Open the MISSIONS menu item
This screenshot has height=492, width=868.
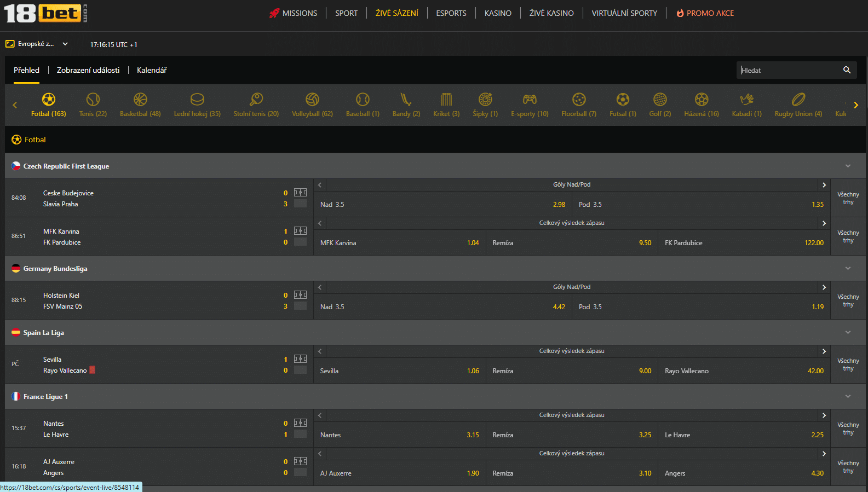coord(294,13)
